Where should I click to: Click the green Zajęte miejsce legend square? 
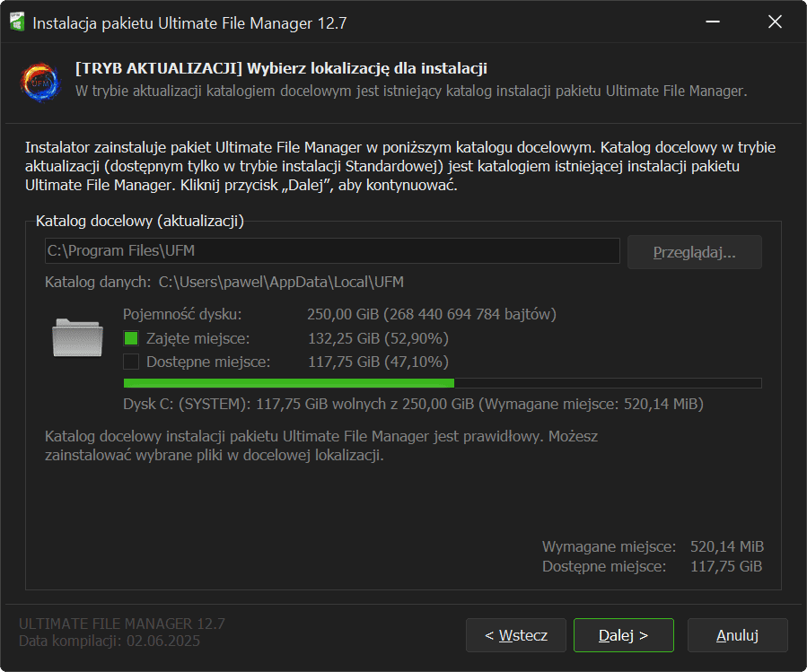(x=131, y=338)
